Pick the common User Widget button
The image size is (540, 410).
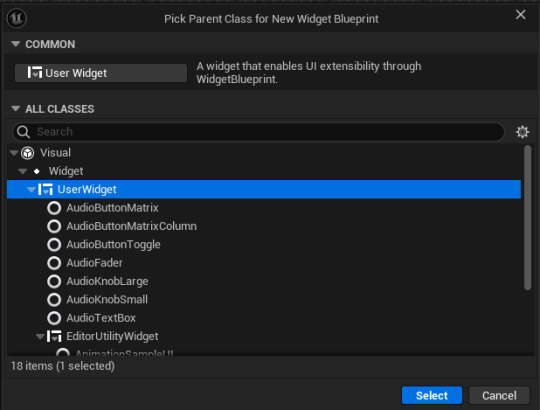click(101, 73)
